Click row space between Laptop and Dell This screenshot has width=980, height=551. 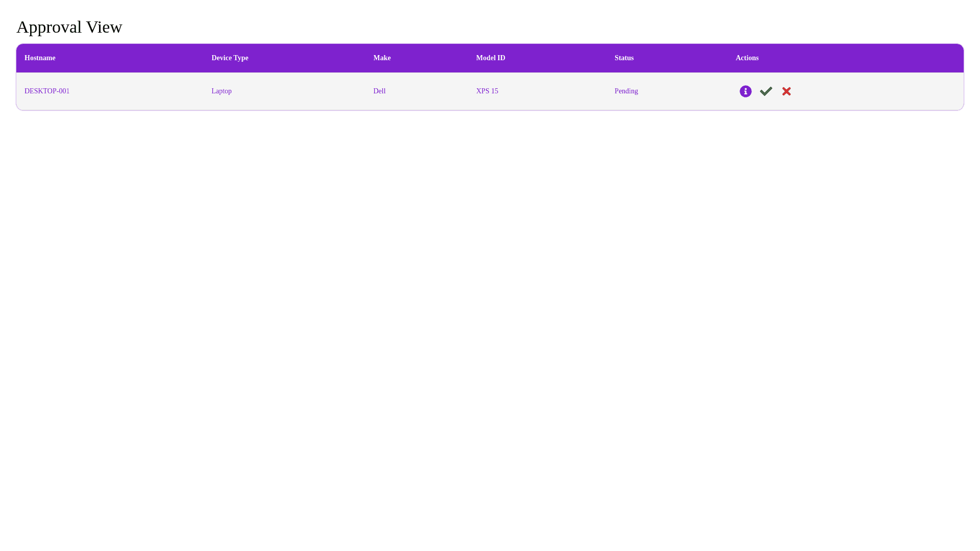301,91
